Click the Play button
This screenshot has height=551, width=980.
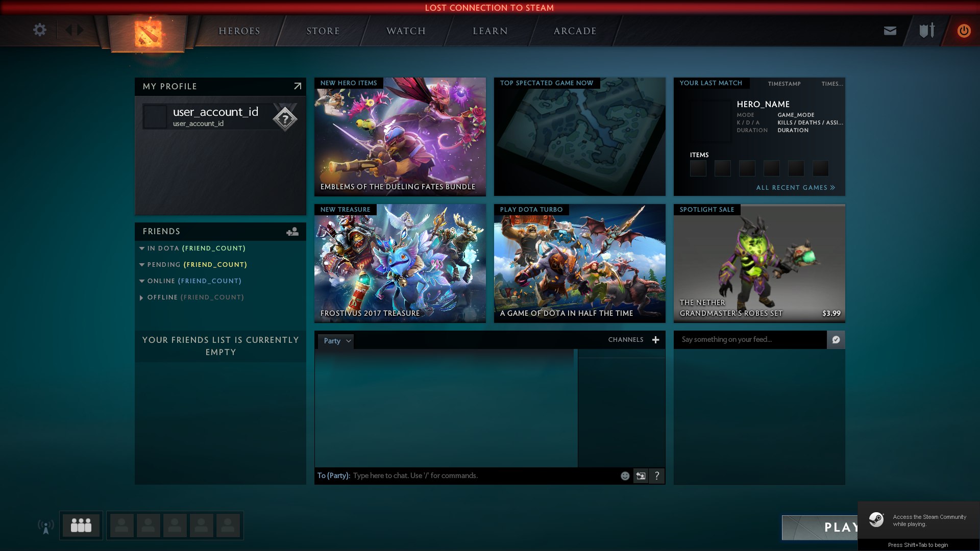pos(820,528)
